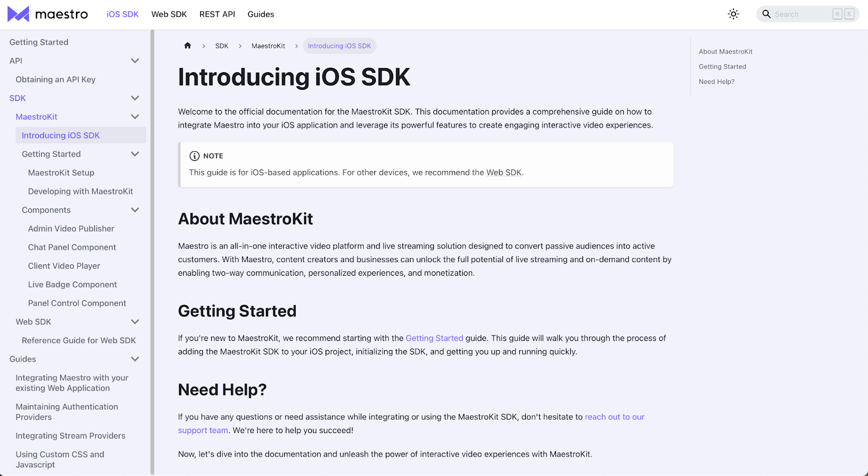Click the Web SDK sidebar label
This screenshot has width=868, height=476.
click(x=33, y=322)
